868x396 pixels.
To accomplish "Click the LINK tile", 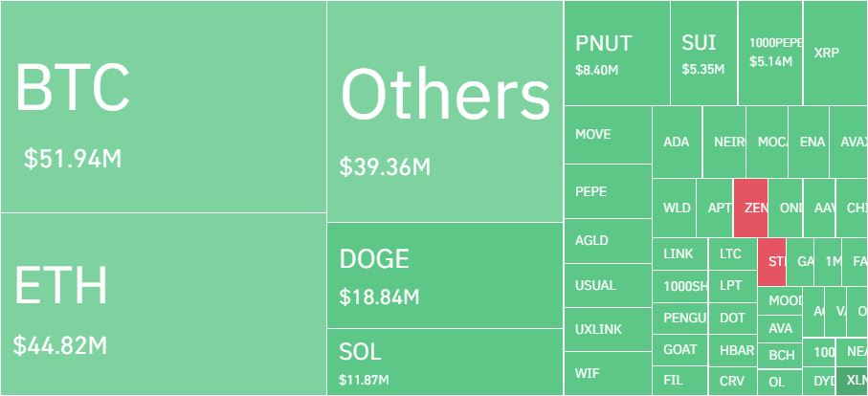I will pyautogui.click(x=679, y=253).
